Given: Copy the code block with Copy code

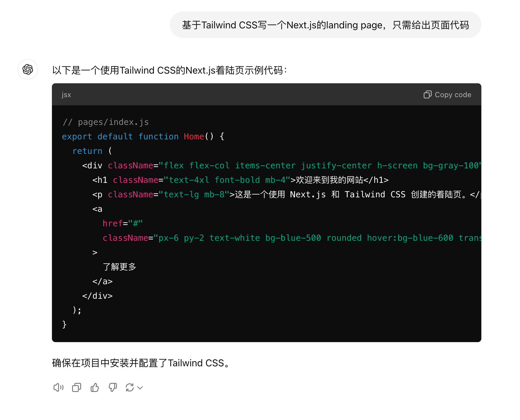Looking at the screenshot, I should [447, 95].
